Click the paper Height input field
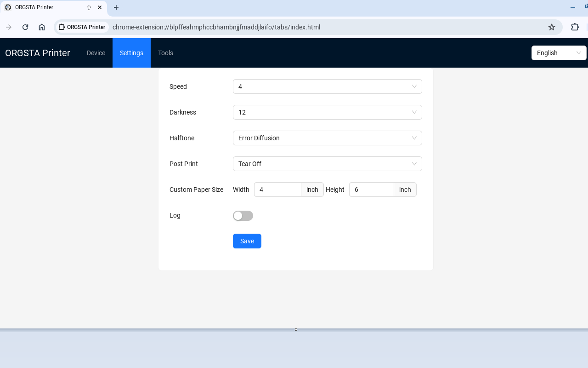This screenshot has height=368, width=588. [372, 190]
